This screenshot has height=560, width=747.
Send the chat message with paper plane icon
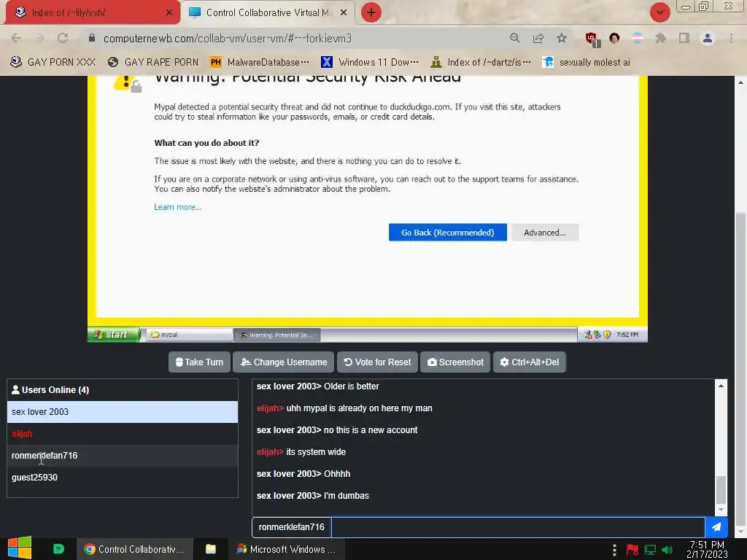(x=716, y=527)
